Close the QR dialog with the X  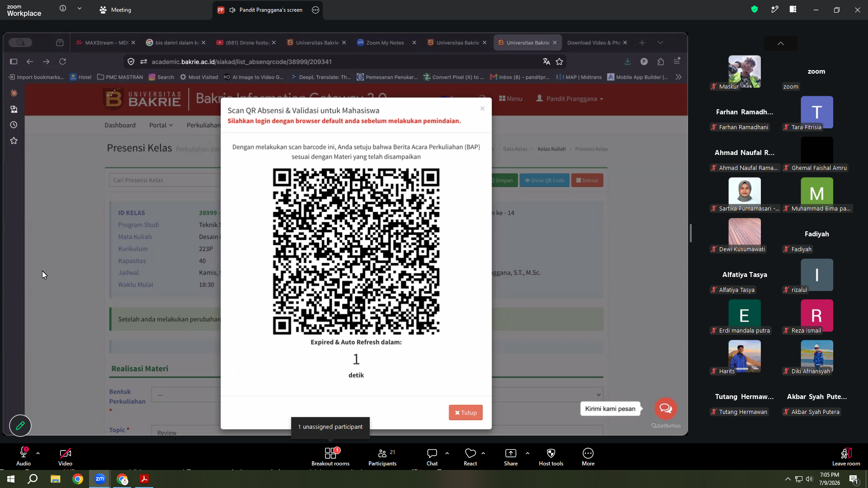(x=482, y=108)
